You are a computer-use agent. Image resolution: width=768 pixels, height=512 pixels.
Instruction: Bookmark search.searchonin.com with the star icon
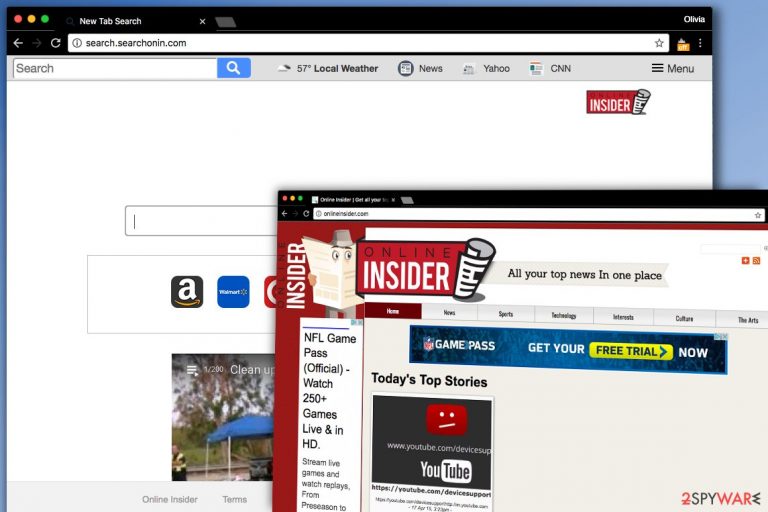point(659,43)
